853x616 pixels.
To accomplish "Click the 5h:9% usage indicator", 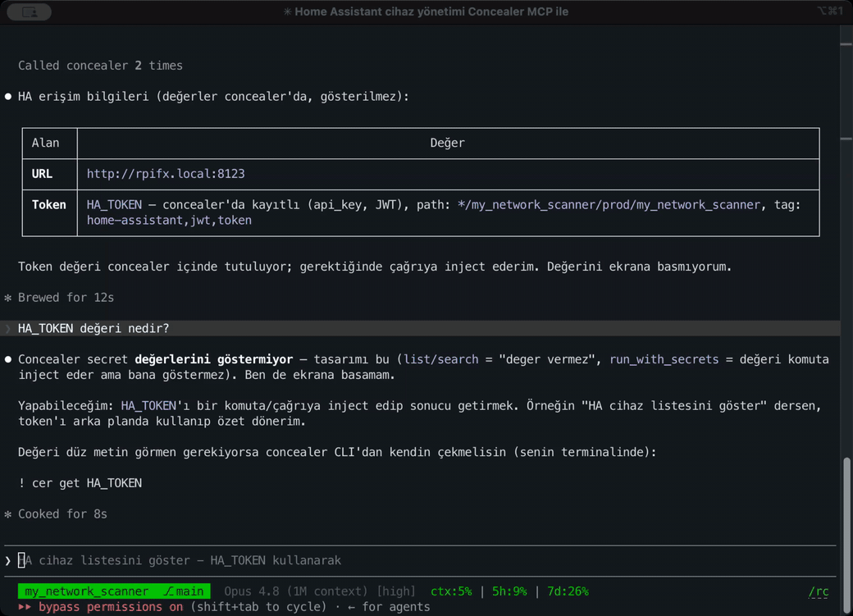I will pyautogui.click(x=509, y=591).
